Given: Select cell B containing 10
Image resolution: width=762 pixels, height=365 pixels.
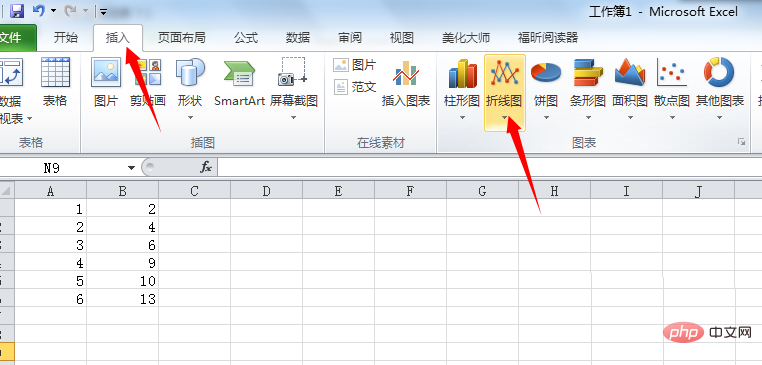Looking at the screenshot, I should click(x=122, y=281).
